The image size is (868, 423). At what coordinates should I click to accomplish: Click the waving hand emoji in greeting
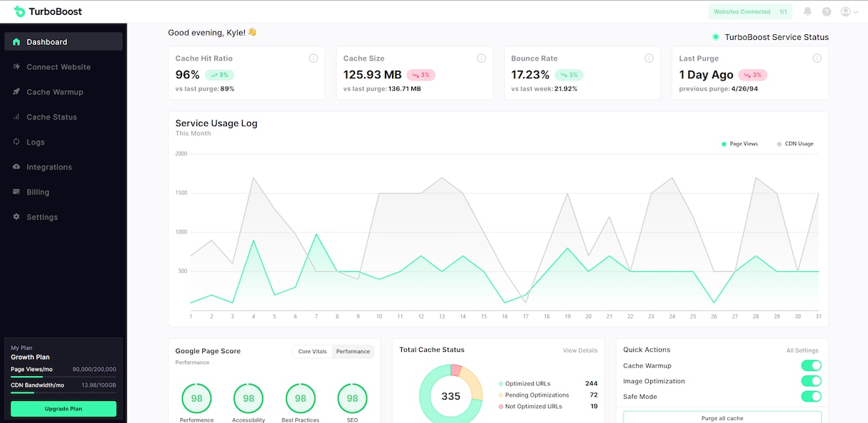[x=252, y=32]
